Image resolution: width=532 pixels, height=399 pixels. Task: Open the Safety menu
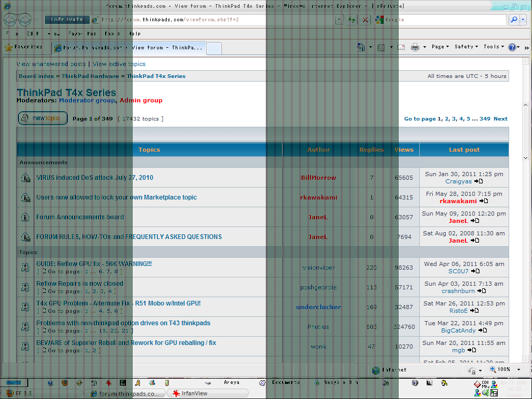point(466,47)
